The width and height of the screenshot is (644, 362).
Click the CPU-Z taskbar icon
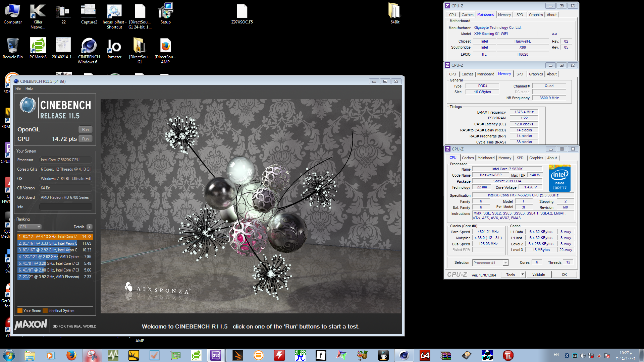(x=215, y=355)
